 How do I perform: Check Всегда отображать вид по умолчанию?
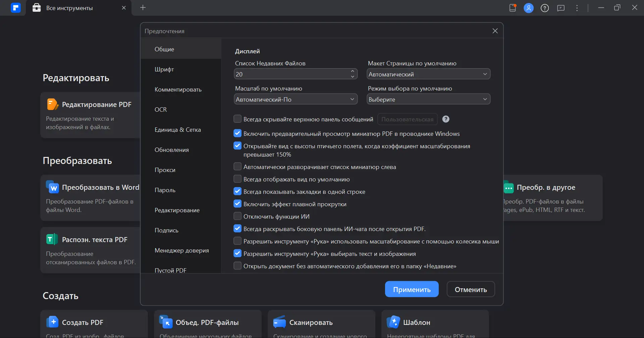[x=237, y=179]
